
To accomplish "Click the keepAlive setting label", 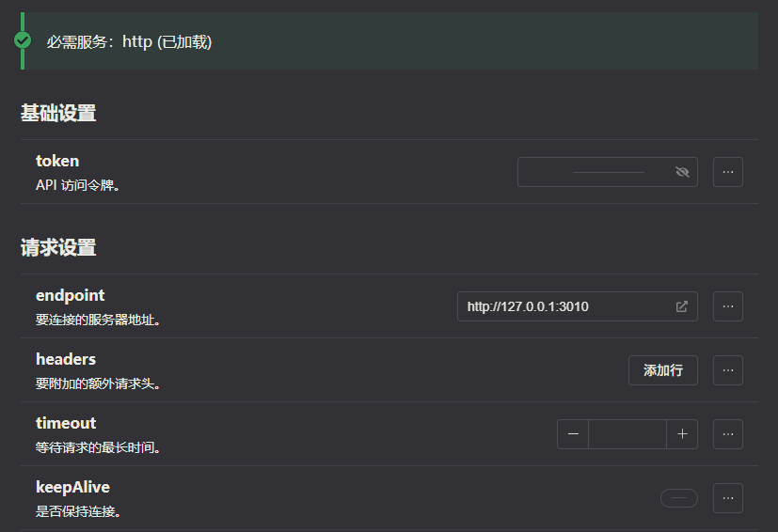I will point(73,487).
